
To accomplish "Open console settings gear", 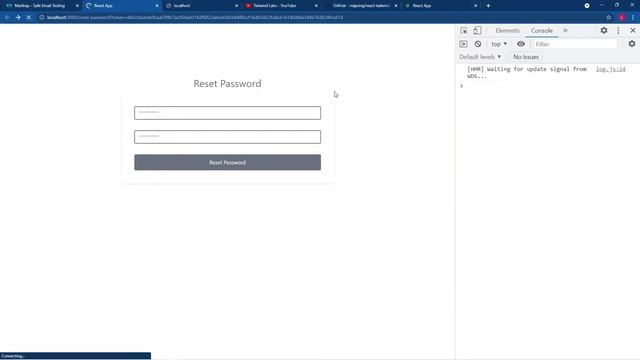I will (x=632, y=44).
